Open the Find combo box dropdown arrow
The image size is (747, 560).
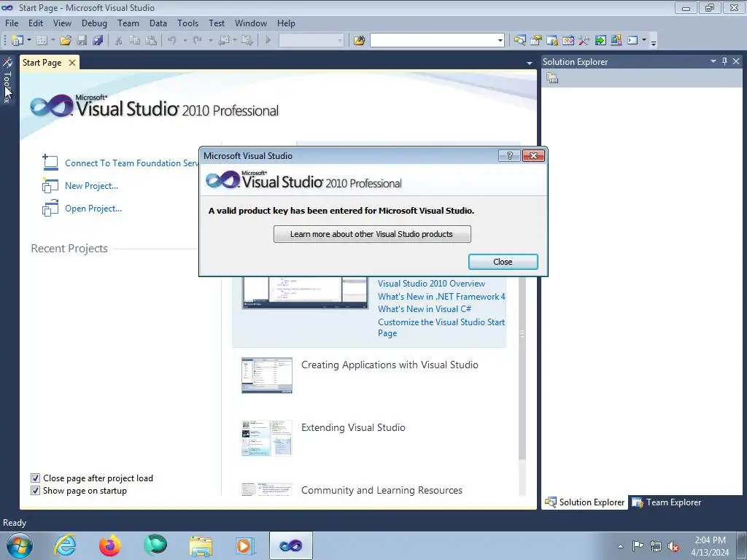tap(500, 41)
